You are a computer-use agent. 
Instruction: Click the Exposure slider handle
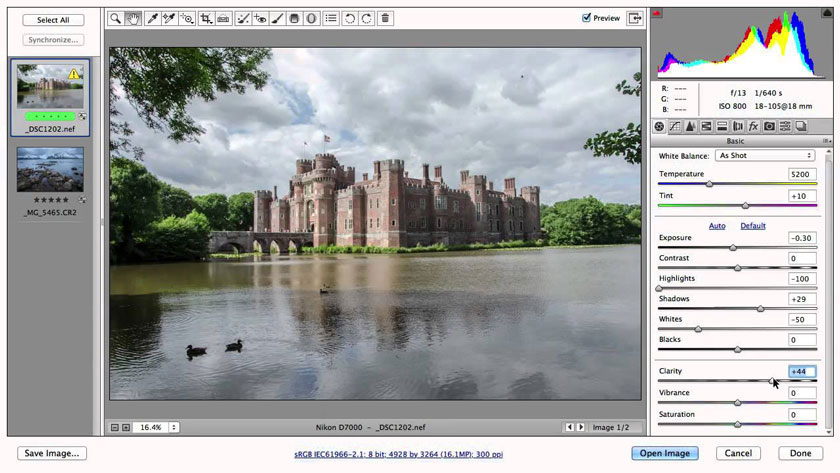(x=732, y=247)
